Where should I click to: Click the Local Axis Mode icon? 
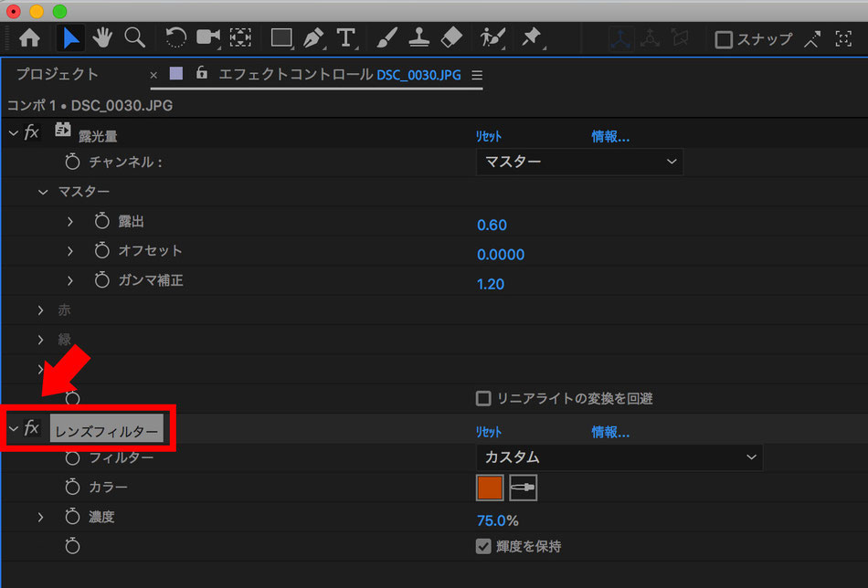620,38
